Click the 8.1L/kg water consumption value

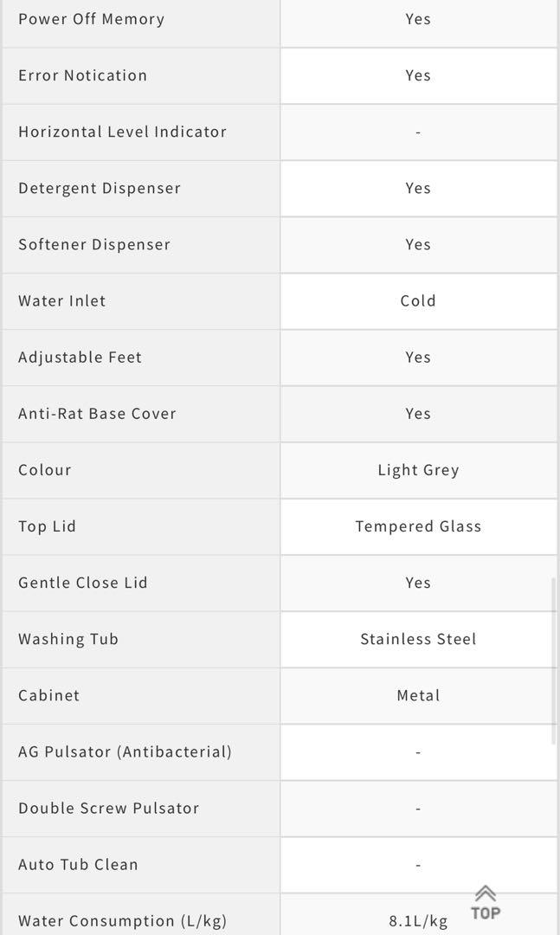[x=418, y=922]
